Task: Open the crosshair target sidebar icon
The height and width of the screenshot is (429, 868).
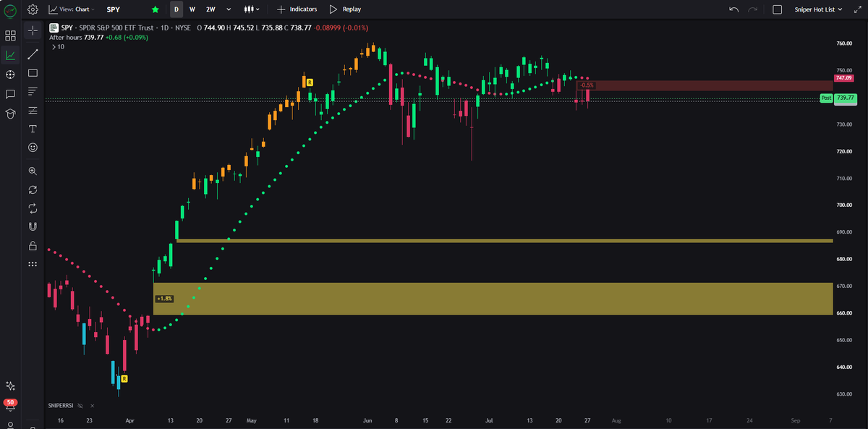Action: click(x=11, y=75)
